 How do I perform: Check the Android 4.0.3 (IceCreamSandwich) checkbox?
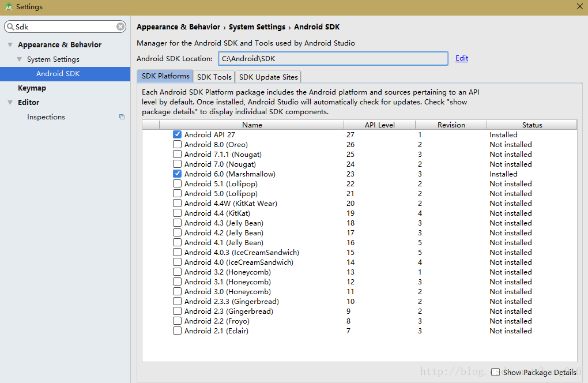coord(177,252)
